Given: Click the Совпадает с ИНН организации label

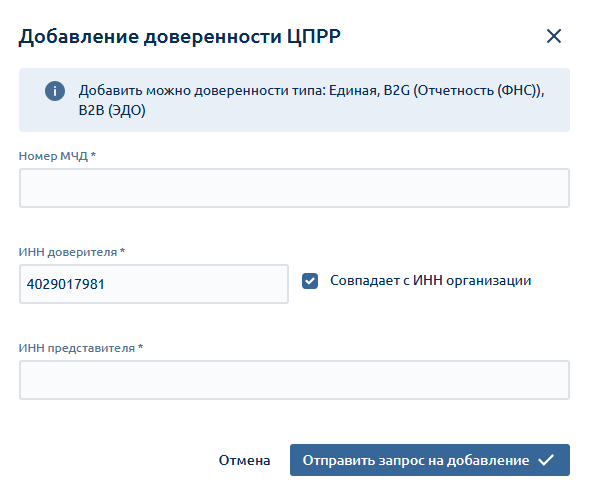Looking at the screenshot, I should [x=430, y=281].
